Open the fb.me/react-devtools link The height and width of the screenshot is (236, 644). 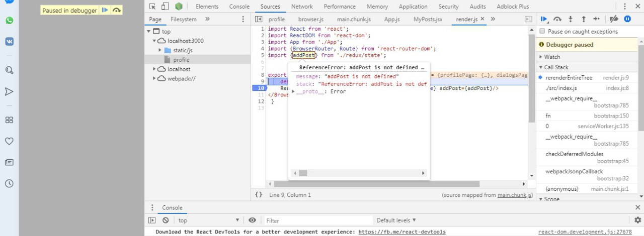[x=402, y=232]
